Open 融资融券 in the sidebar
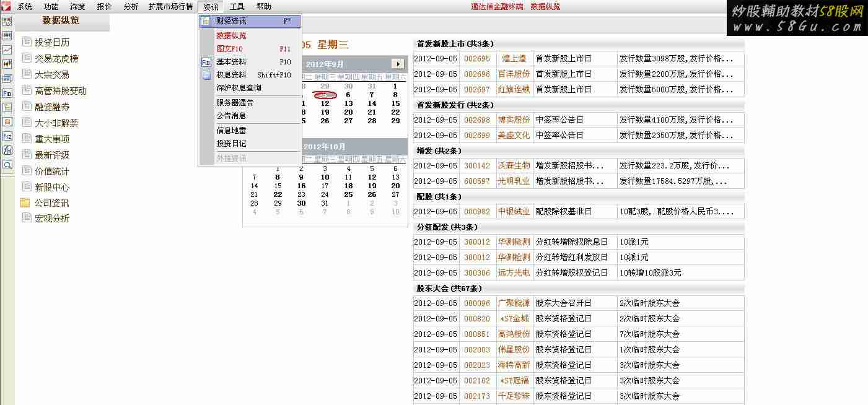This screenshot has height=405, width=868. (52, 107)
